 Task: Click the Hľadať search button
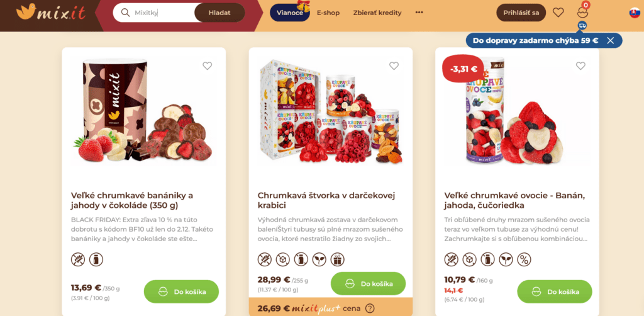pos(219,13)
